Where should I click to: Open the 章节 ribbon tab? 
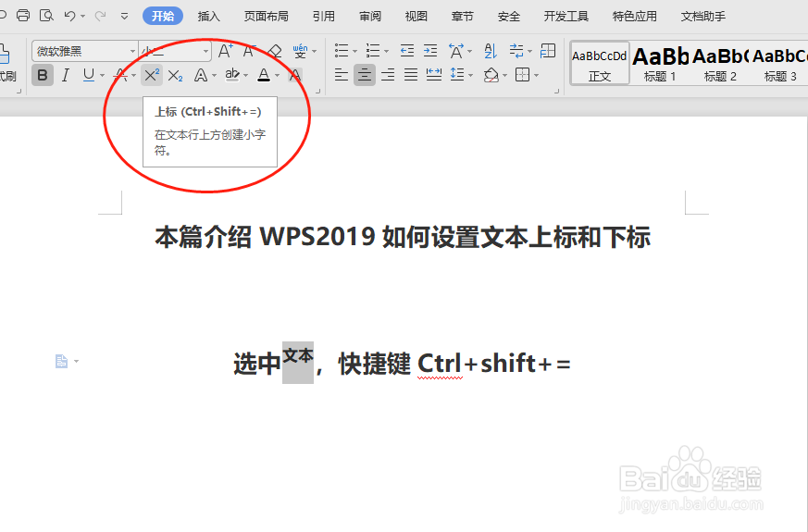[x=462, y=17]
